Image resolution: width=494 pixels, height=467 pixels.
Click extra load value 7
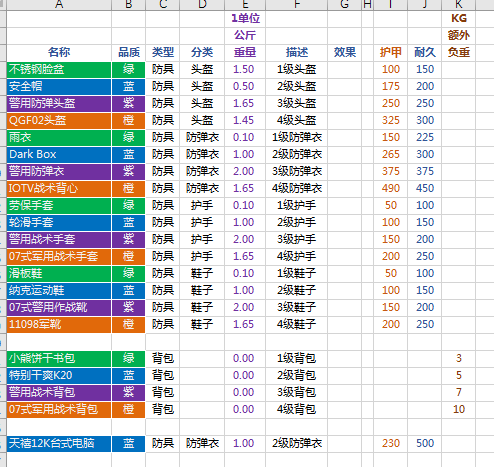pos(459,393)
